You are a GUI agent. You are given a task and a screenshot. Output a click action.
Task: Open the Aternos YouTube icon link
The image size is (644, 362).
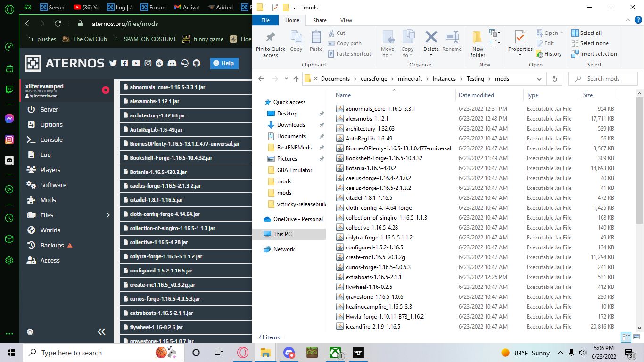136,63
